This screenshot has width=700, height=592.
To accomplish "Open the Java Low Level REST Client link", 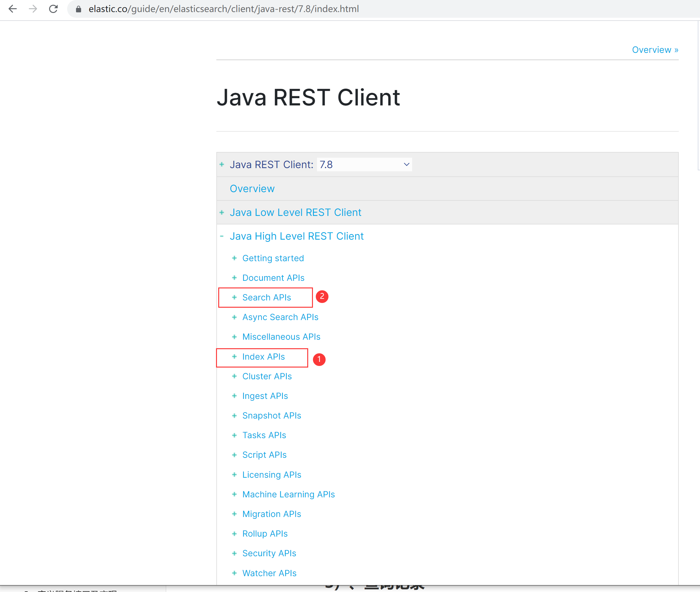I will [x=296, y=212].
